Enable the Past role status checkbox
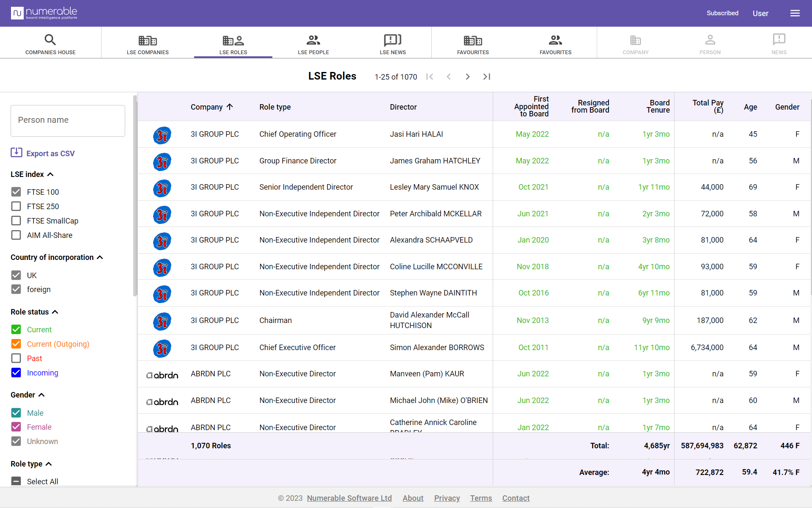 [16, 358]
